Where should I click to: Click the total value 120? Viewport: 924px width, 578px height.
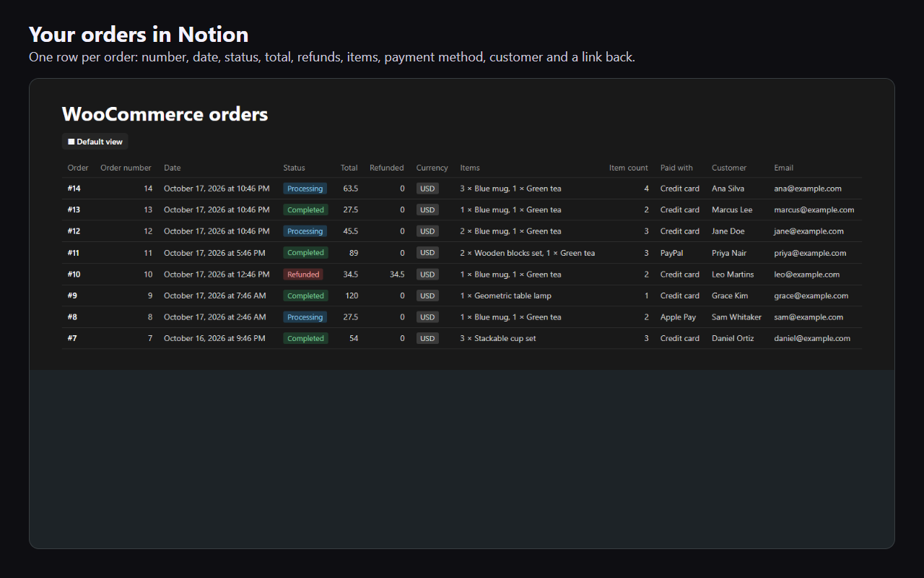pos(352,296)
